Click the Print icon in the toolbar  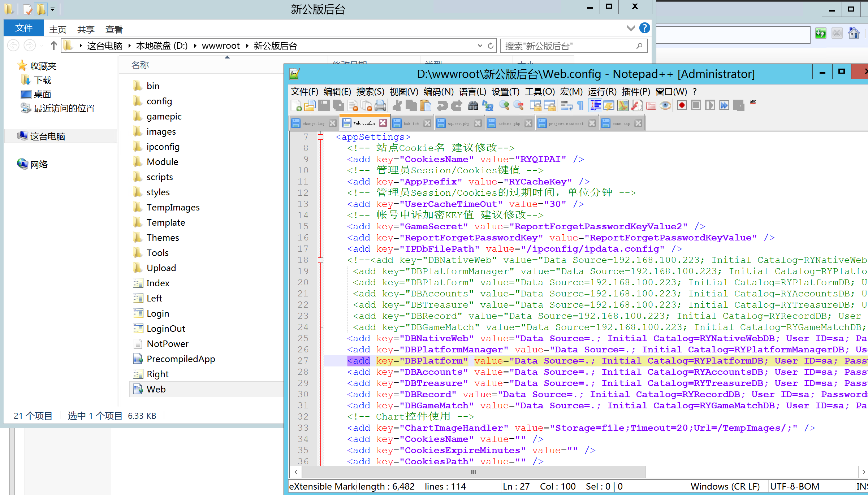click(380, 105)
